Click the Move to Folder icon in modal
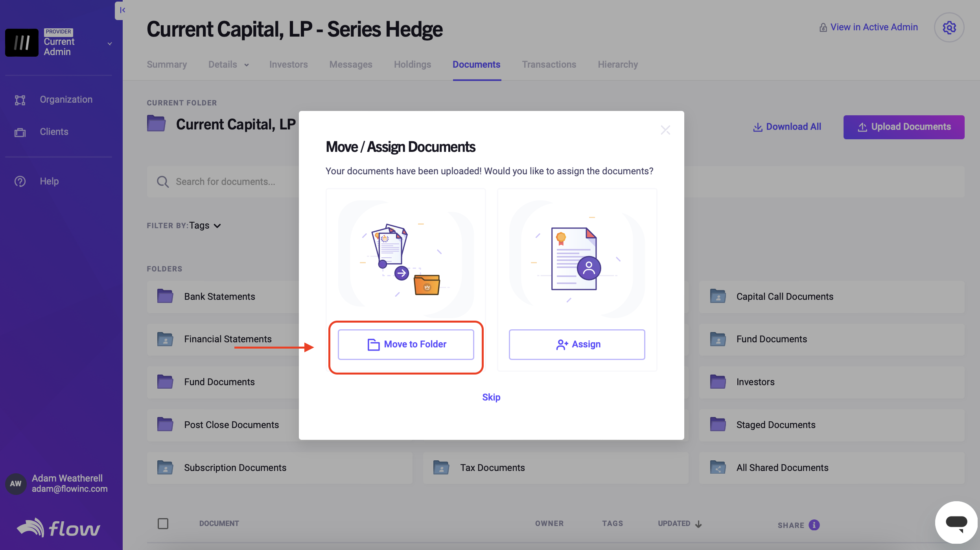Screen dimensions: 980x550 [373, 345]
